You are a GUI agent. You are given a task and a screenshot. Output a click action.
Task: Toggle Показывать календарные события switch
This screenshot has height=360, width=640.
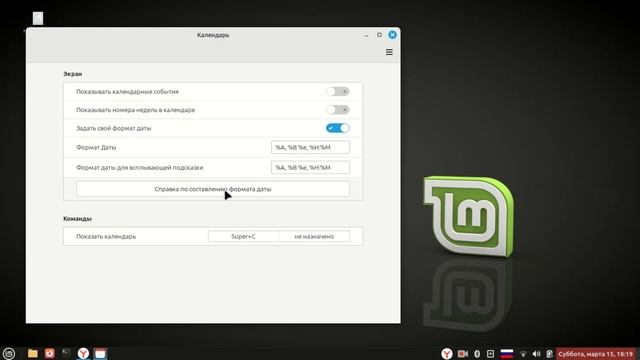coord(338,91)
